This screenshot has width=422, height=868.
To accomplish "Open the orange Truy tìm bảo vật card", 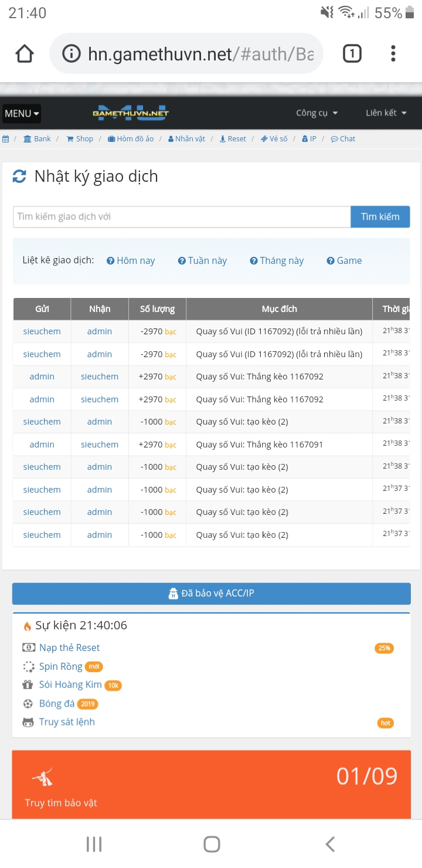I will pos(211,785).
